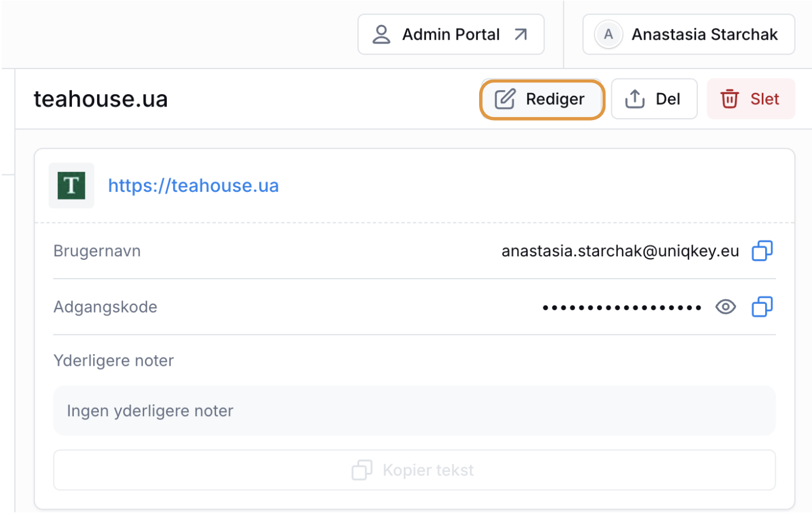Screen dimensions: 812x515
Task: Open the https://teahouse.ua link
Action: tap(194, 186)
